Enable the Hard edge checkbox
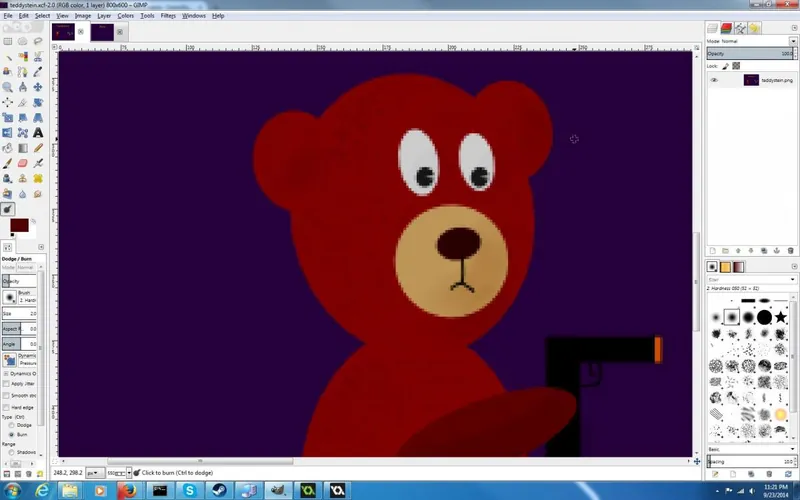 6,408
